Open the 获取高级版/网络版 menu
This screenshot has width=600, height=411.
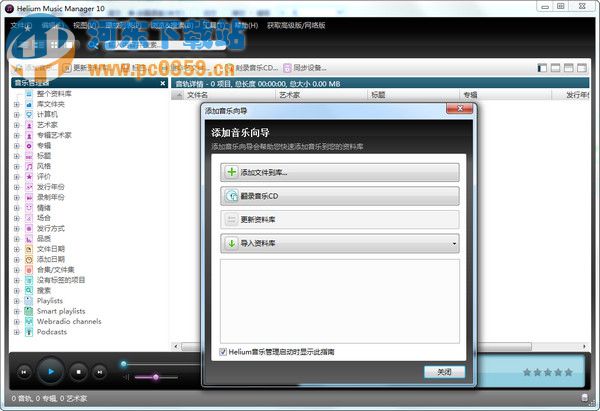(296, 25)
